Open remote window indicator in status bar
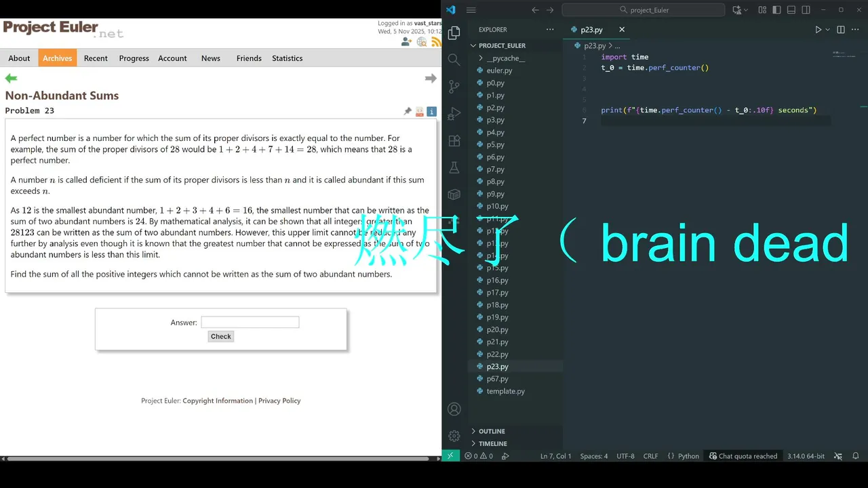 (x=450, y=456)
